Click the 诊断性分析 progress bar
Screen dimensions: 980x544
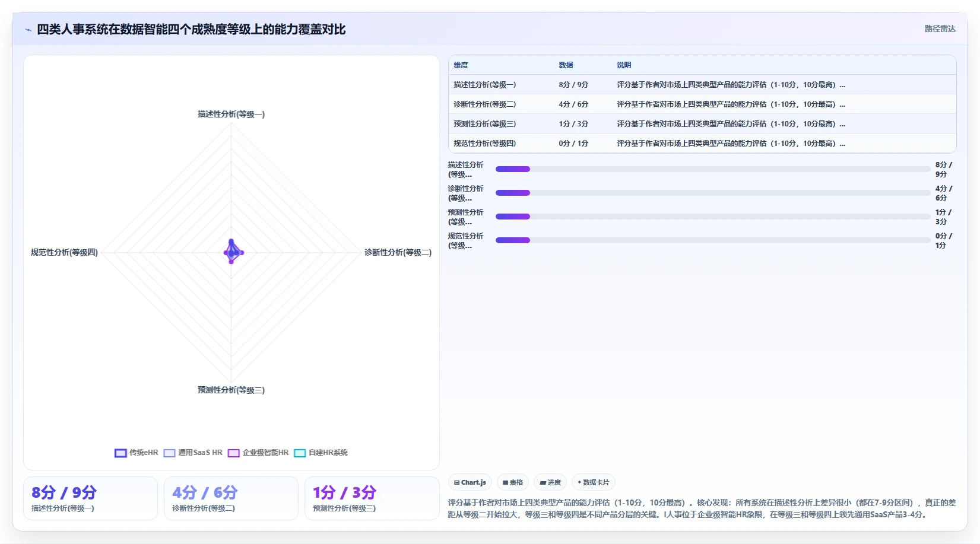pos(713,193)
